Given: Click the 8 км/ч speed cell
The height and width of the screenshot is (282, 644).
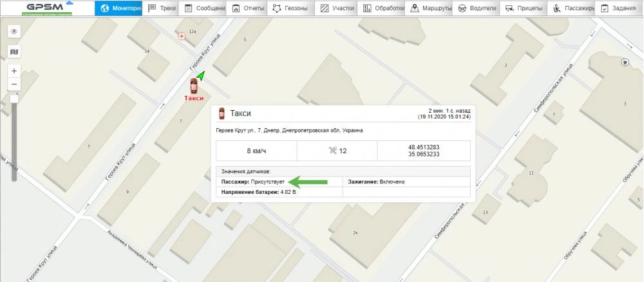Looking at the screenshot, I should tap(256, 151).
